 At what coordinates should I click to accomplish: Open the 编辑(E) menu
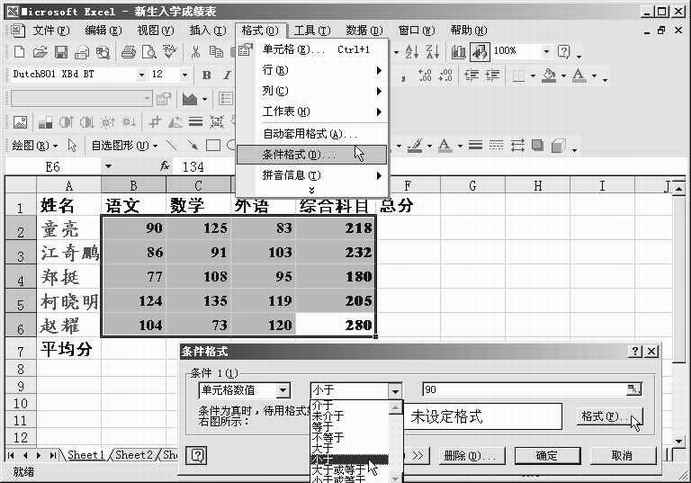tap(103, 30)
